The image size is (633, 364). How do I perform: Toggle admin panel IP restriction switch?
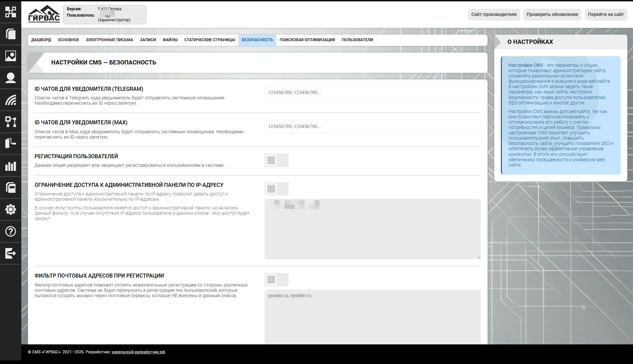(x=277, y=189)
